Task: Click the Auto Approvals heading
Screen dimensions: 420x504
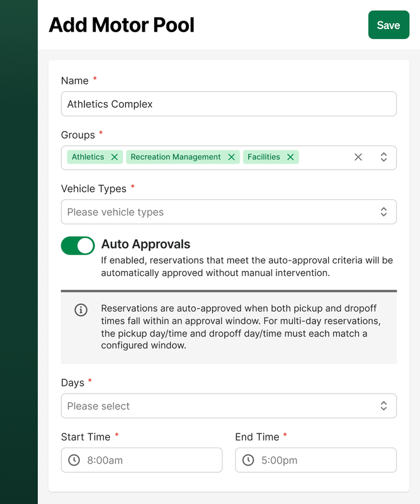Action: (x=145, y=244)
